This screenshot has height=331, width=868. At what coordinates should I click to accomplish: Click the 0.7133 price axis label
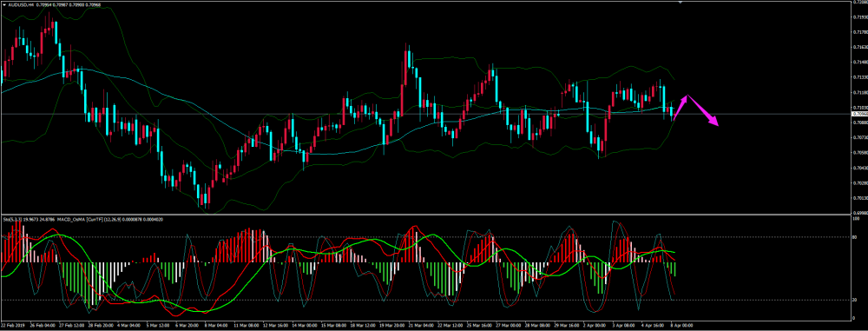click(859, 77)
